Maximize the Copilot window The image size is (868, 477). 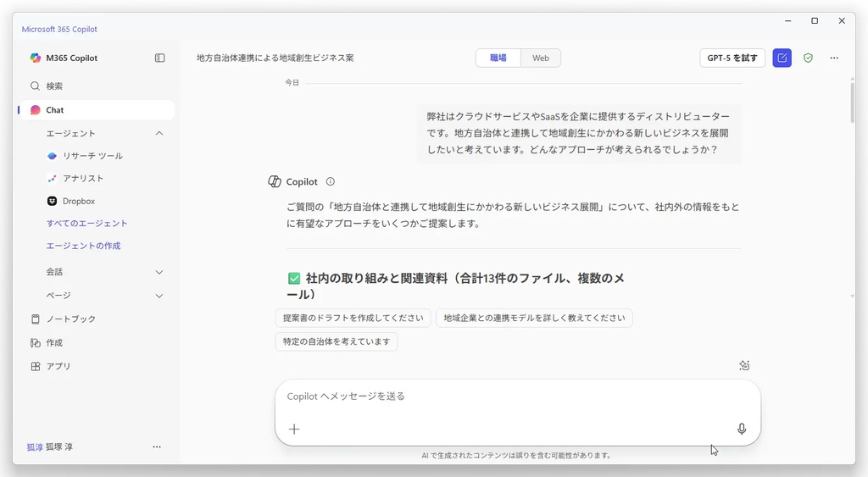click(x=815, y=21)
